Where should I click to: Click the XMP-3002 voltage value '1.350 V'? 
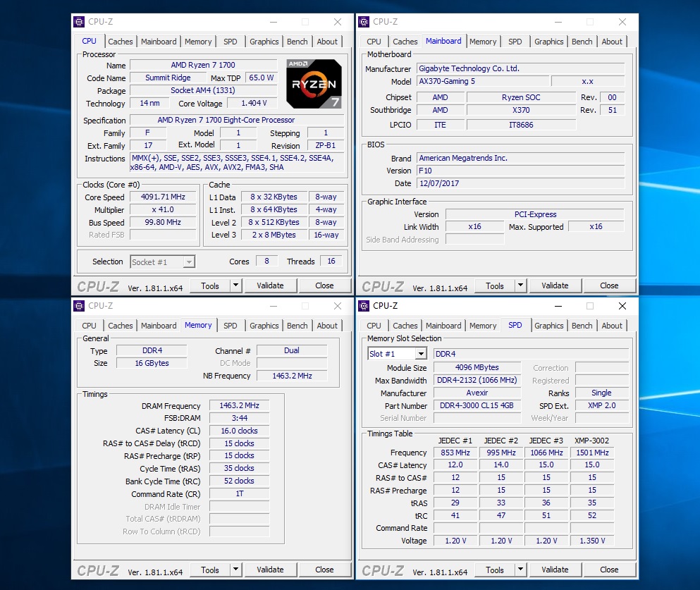pos(592,541)
